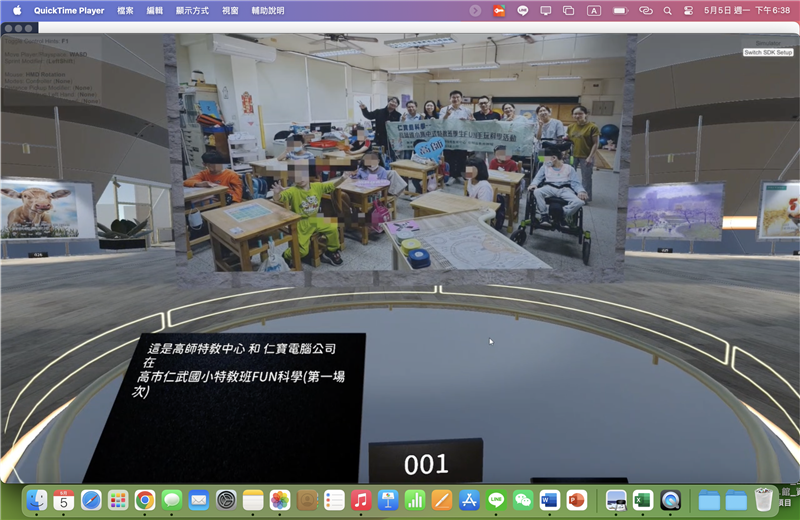
Task: Launch Safari from the Dock
Action: click(x=91, y=500)
